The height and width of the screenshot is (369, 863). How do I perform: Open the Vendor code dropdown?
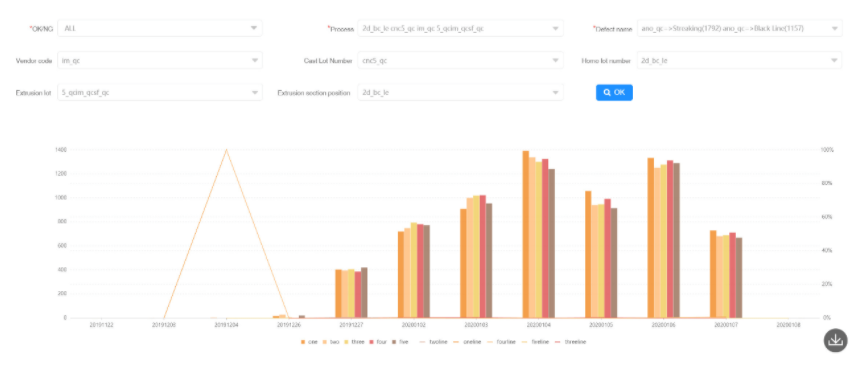coord(160,61)
